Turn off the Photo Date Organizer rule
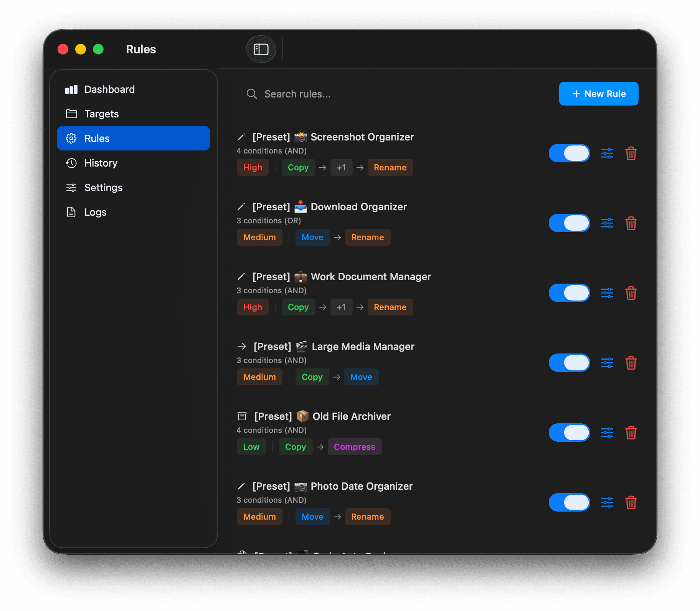700x611 pixels. point(569,502)
